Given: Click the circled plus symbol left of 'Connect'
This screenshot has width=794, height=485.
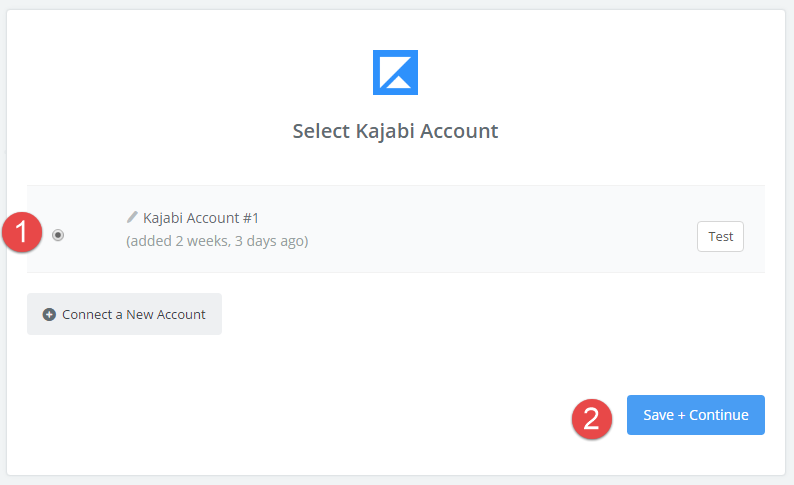Looking at the screenshot, I should pos(49,314).
